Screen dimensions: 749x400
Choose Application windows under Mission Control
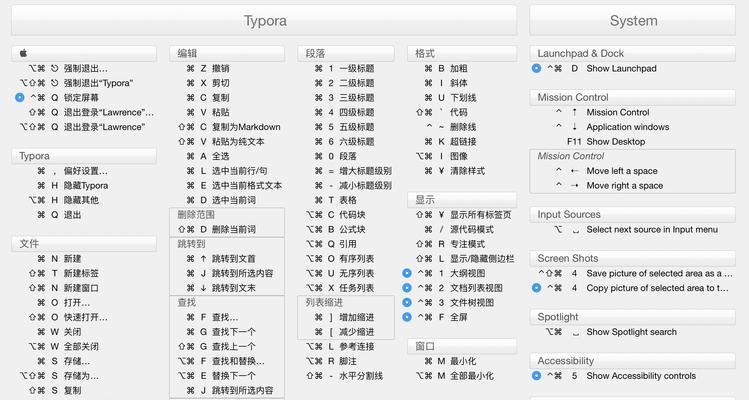[x=612, y=127]
